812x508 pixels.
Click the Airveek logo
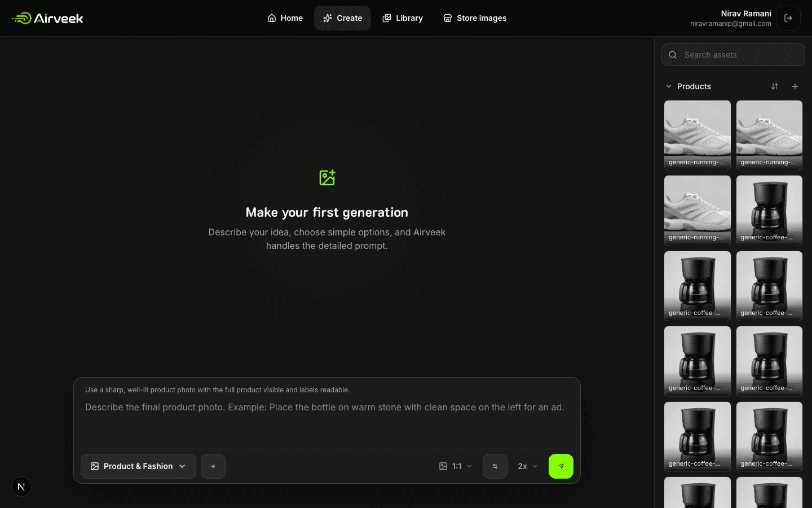coord(47,18)
